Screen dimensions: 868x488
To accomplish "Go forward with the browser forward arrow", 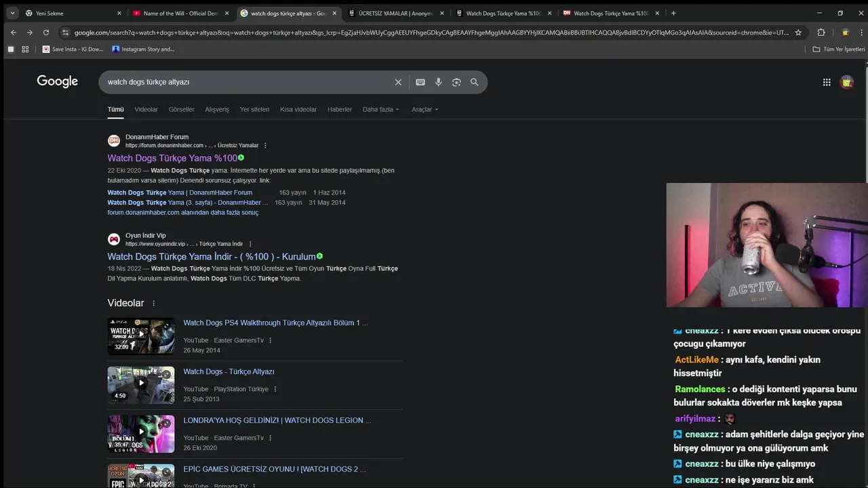I will pos(30,33).
